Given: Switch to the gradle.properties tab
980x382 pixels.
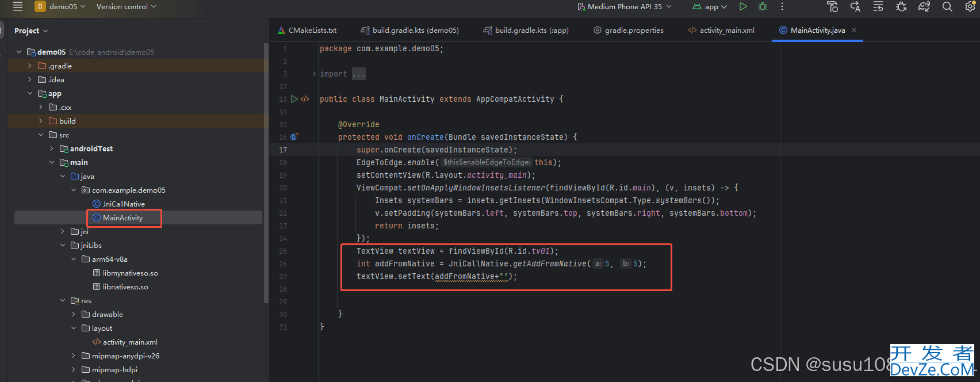Looking at the screenshot, I should [x=629, y=30].
